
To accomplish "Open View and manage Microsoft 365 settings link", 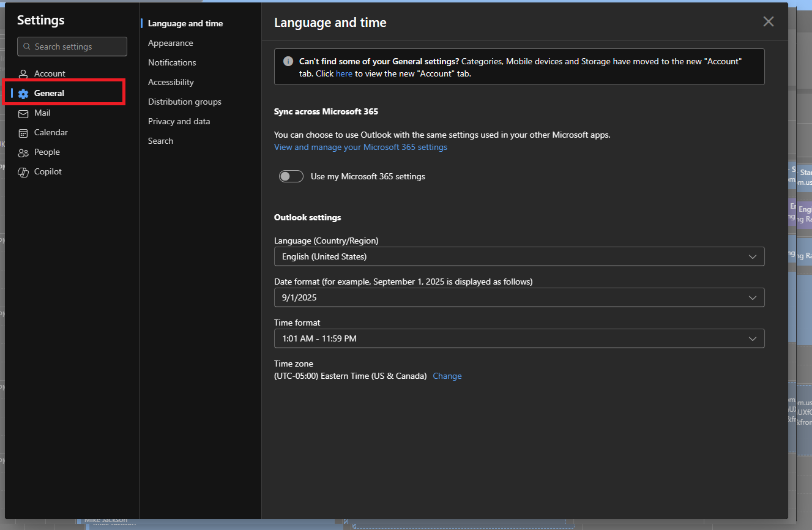I will [x=360, y=147].
